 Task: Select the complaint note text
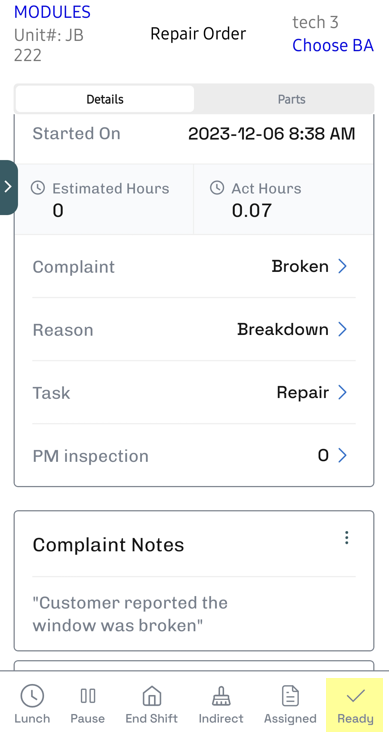click(x=130, y=614)
